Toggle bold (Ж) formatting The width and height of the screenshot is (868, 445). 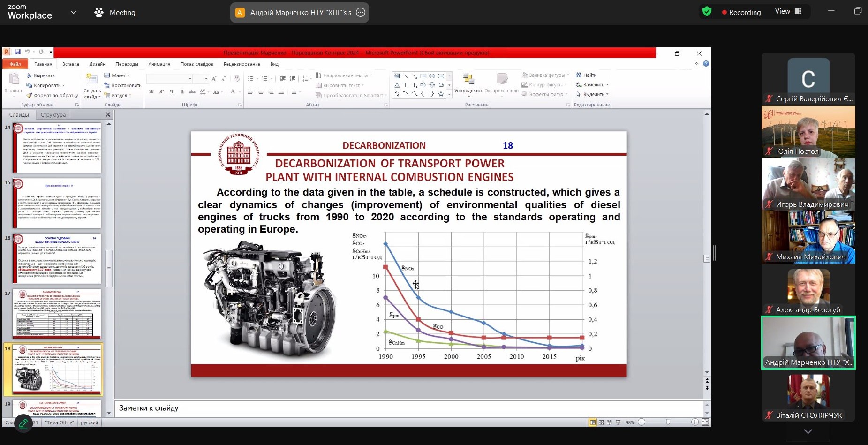coord(151,92)
